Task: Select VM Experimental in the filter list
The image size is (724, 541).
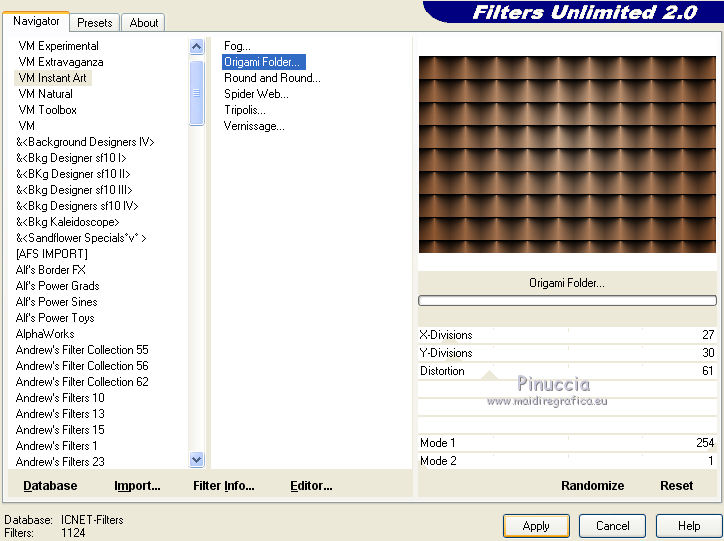Action: pyautogui.click(x=59, y=46)
